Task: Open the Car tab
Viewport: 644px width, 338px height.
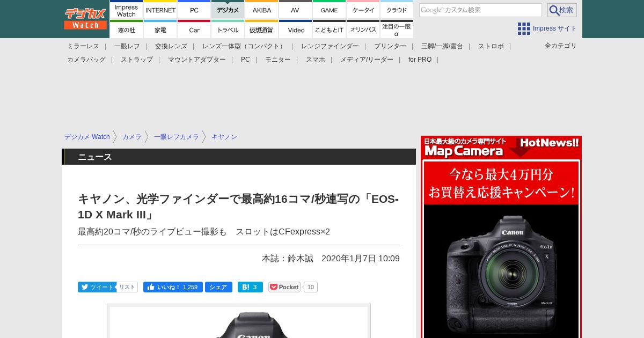Action: 194,30
